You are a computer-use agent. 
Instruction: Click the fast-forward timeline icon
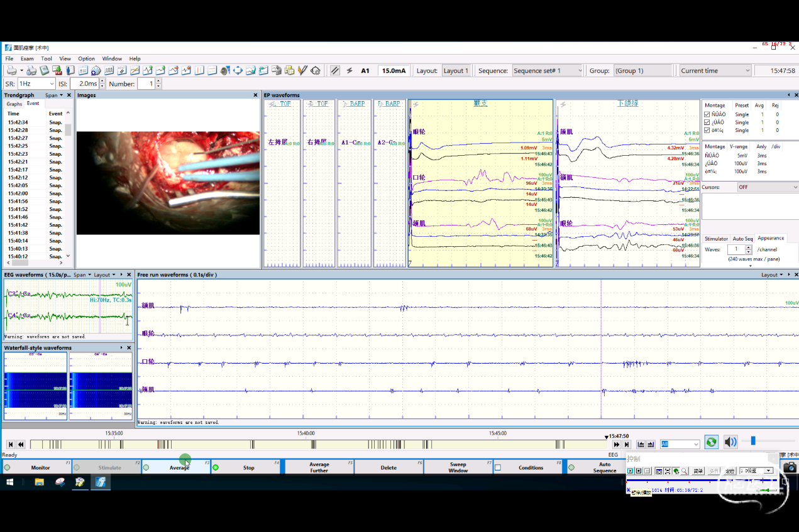pos(617,444)
